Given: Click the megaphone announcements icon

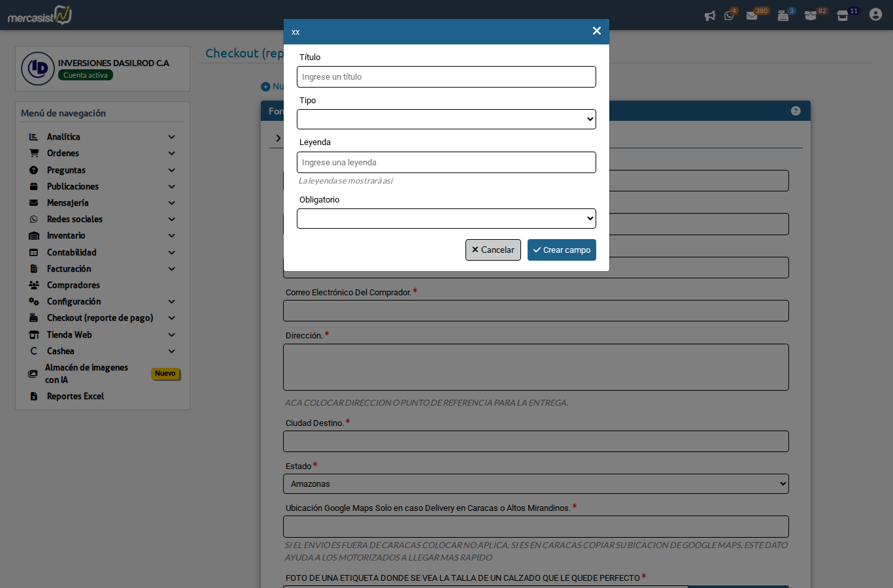Looking at the screenshot, I should pos(709,16).
